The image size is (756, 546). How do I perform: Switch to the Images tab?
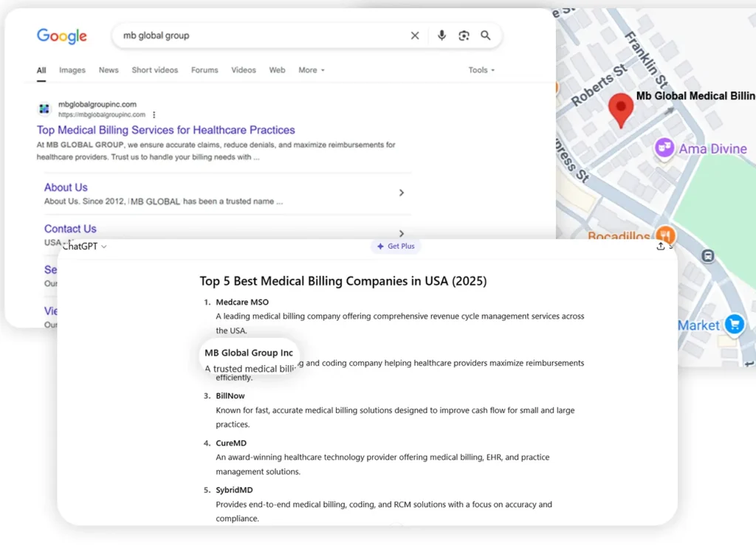[x=72, y=70]
